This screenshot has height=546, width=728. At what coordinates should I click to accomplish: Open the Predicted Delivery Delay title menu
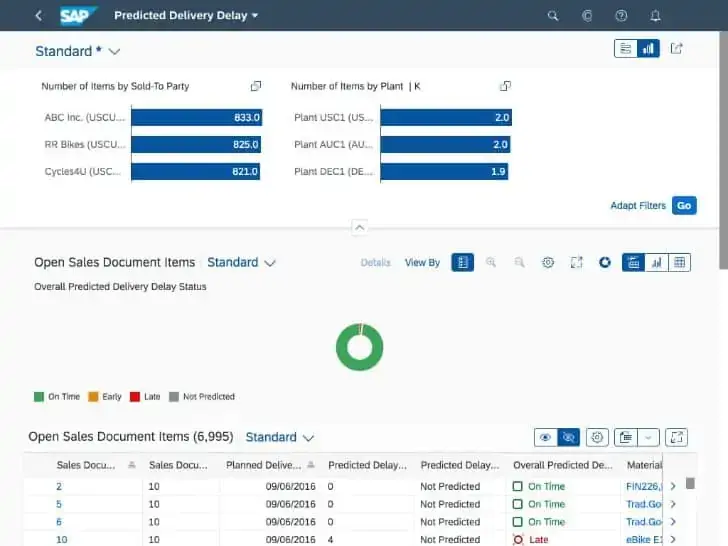[186, 16]
